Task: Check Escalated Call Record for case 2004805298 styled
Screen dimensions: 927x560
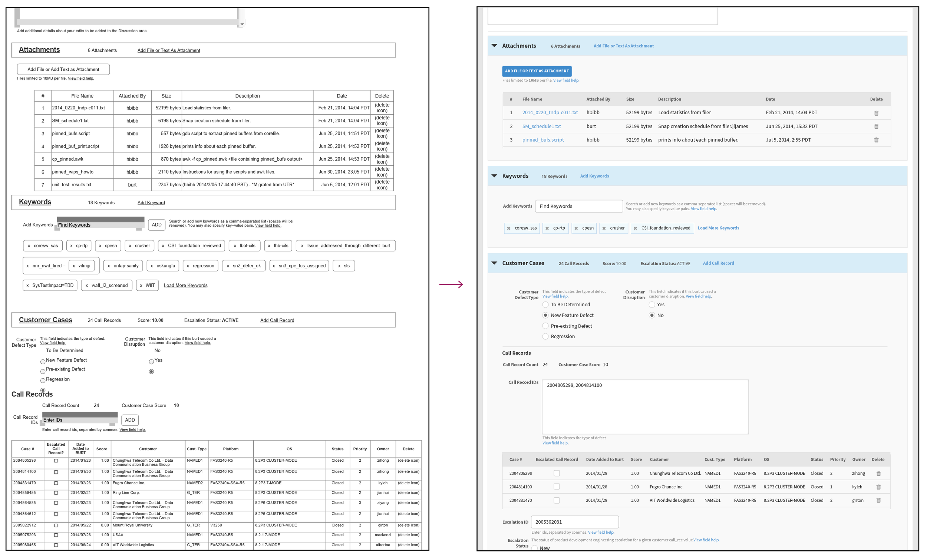Action: [556, 474]
